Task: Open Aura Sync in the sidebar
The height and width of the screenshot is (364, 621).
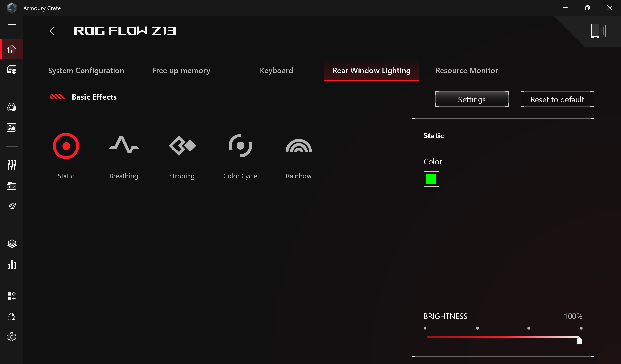Action: [x=12, y=107]
